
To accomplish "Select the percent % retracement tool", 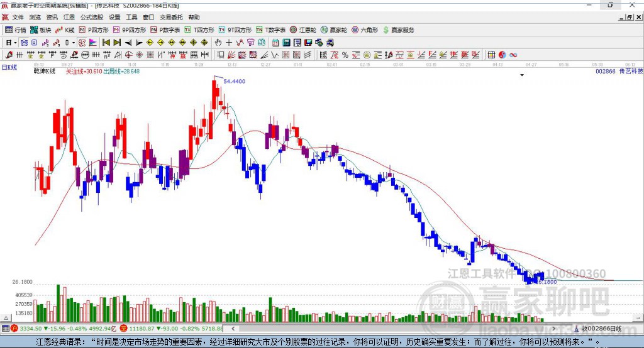I will [345, 55].
